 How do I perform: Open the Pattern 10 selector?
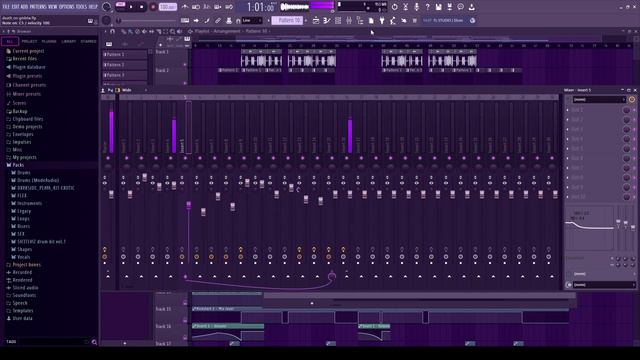287,20
